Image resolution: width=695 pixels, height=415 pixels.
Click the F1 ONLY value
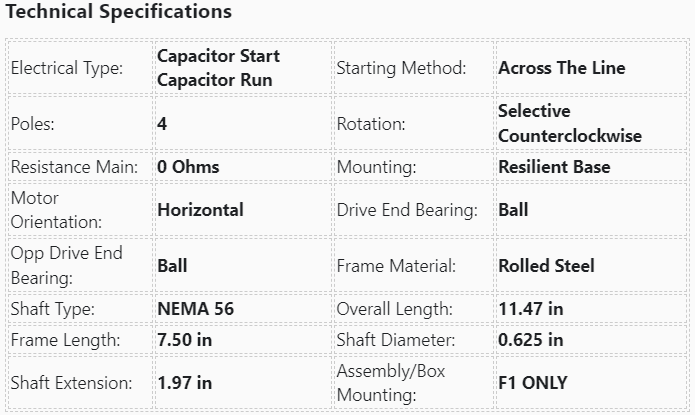tap(532, 382)
